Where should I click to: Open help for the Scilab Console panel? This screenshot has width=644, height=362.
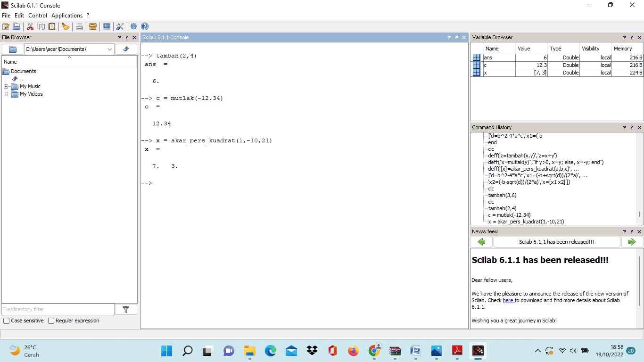click(x=449, y=37)
